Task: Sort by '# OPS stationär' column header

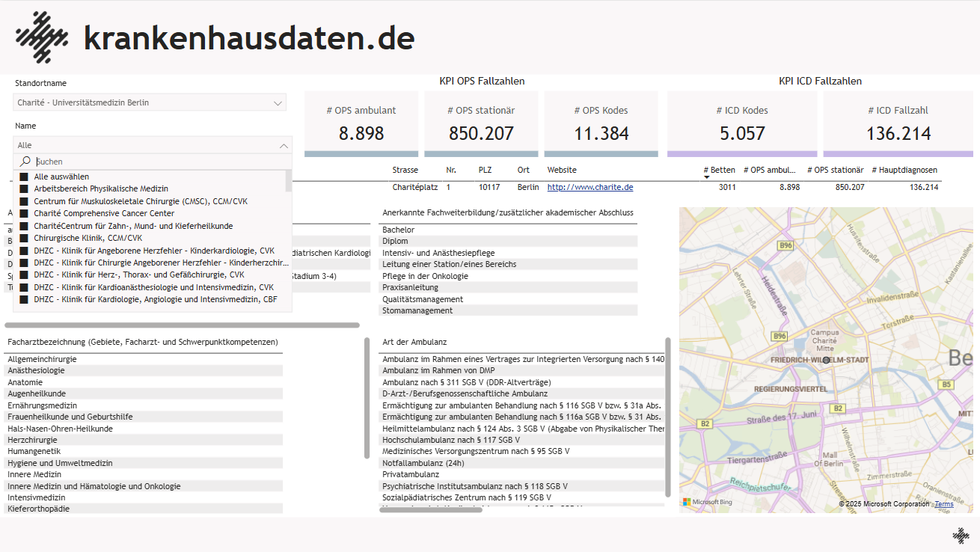Action: click(835, 170)
